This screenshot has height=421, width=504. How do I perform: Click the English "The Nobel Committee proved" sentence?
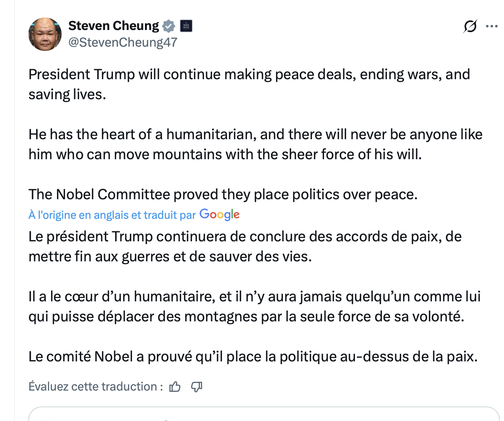tap(223, 194)
